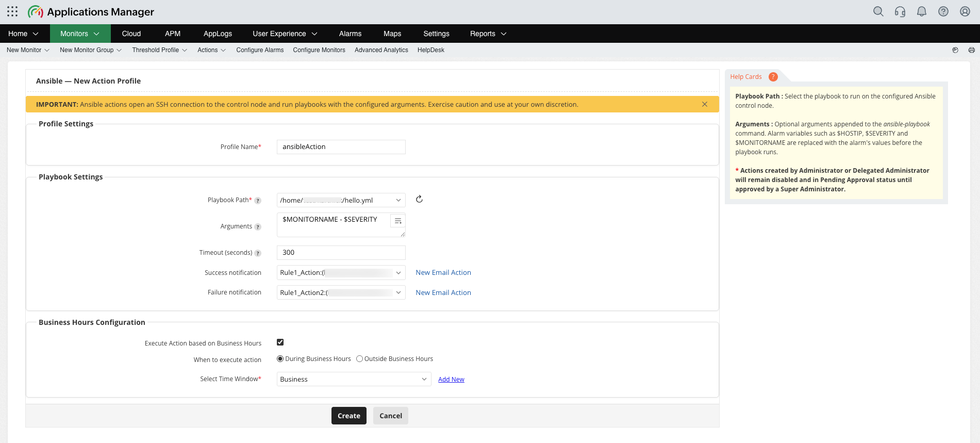Open the apps grid launcher icon
Viewport: 980px width, 443px height.
12,11
